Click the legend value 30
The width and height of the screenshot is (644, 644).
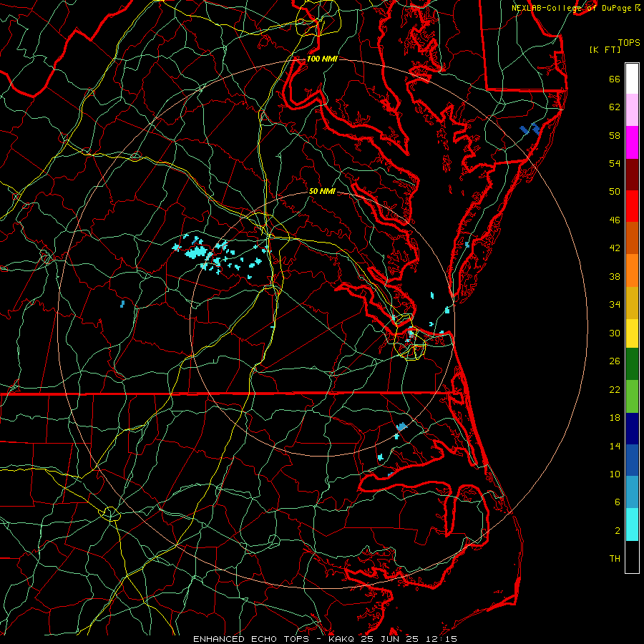[615, 333]
